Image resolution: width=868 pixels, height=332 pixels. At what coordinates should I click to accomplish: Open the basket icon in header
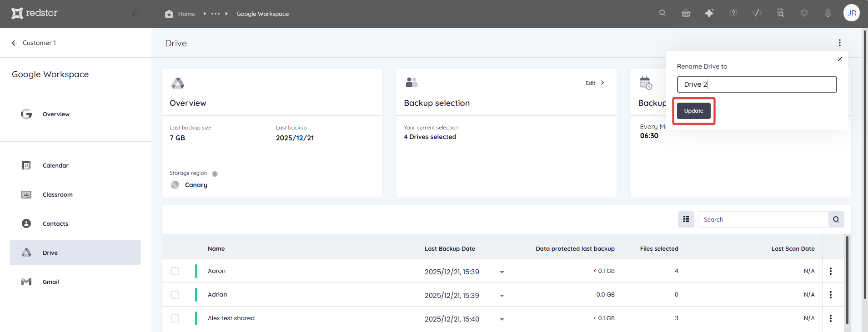(x=686, y=13)
